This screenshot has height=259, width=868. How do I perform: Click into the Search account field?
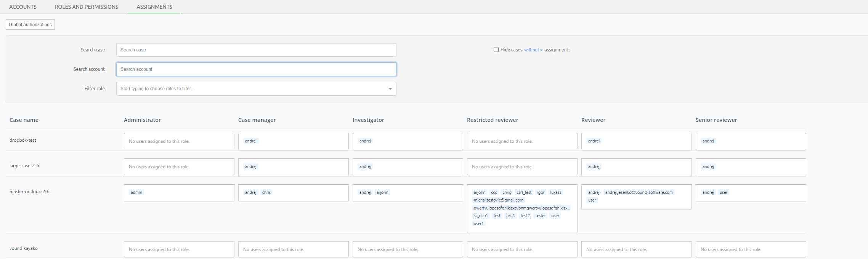tap(256, 69)
